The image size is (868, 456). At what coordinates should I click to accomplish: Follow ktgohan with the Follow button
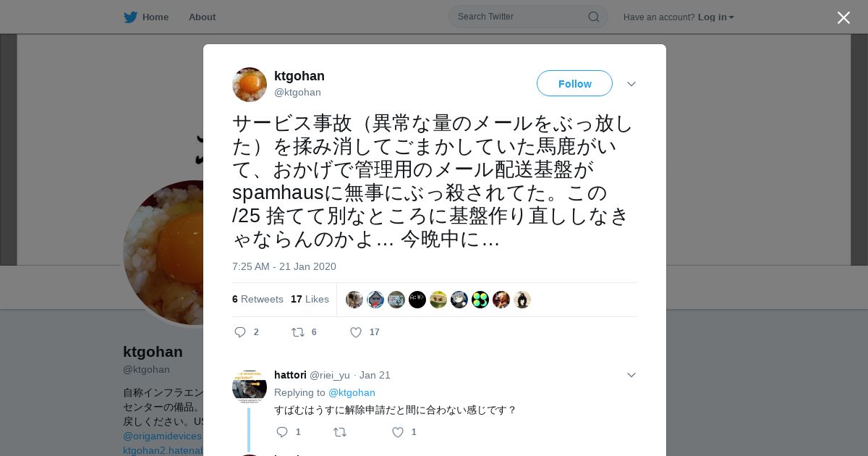tap(574, 83)
